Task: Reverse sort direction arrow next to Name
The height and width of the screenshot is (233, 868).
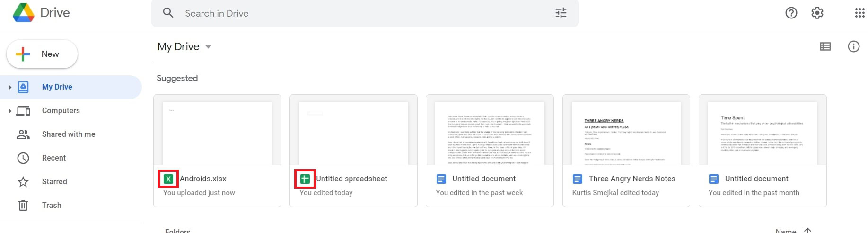Action: [807, 230]
